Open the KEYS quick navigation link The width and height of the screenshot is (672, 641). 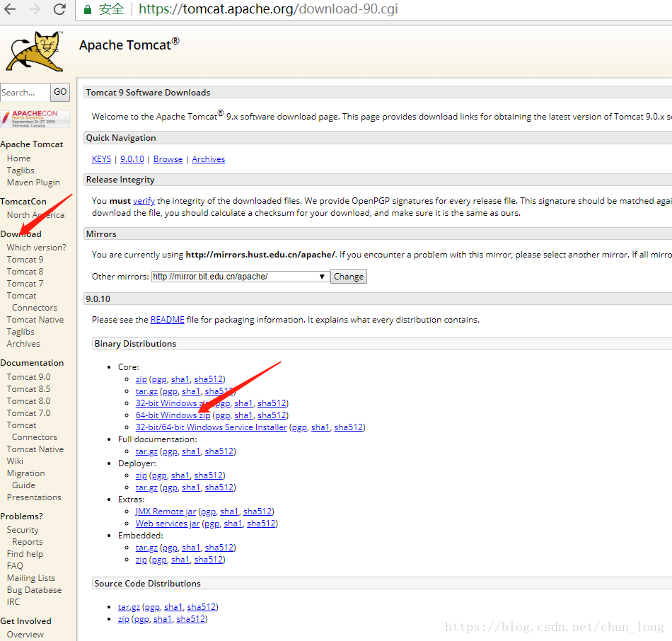(x=102, y=159)
